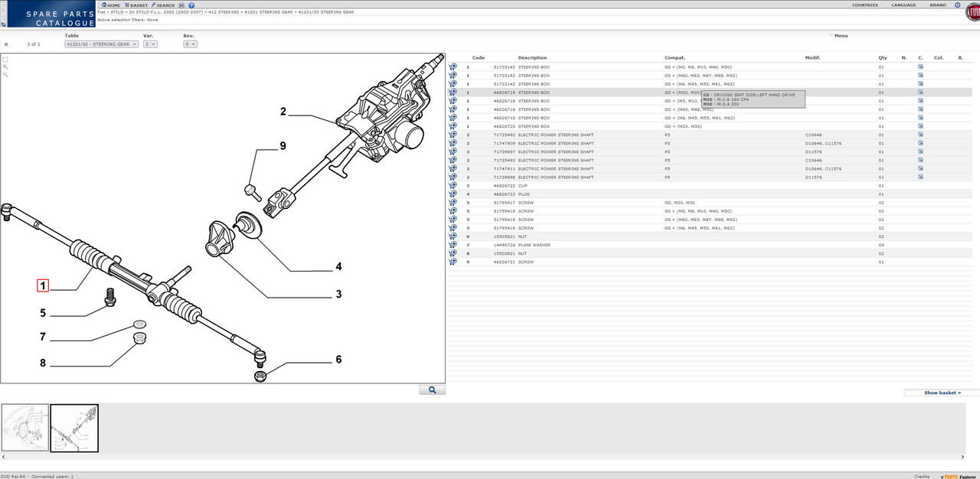The height and width of the screenshot is (479, 980).
Task: Add steering box 46826719 to basket
Action: click(452, 93)
